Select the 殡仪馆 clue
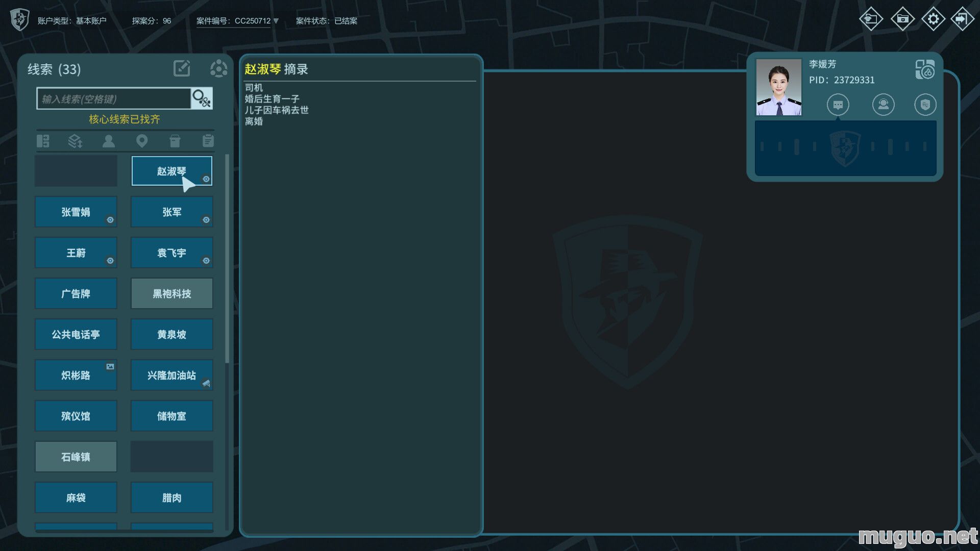 coord(76,416)
